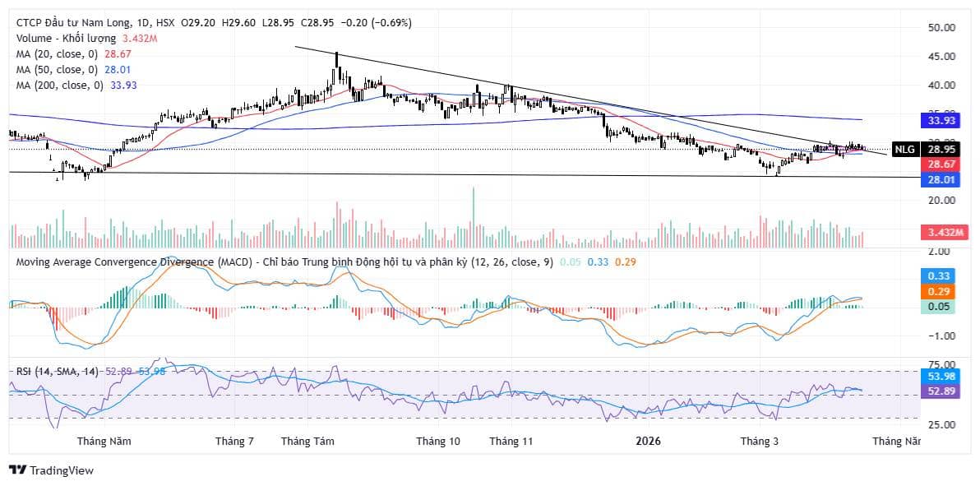This screenshot has width=980, height=486.
Task: Click the red 28.67 price axis label
Action: (941, 165)
